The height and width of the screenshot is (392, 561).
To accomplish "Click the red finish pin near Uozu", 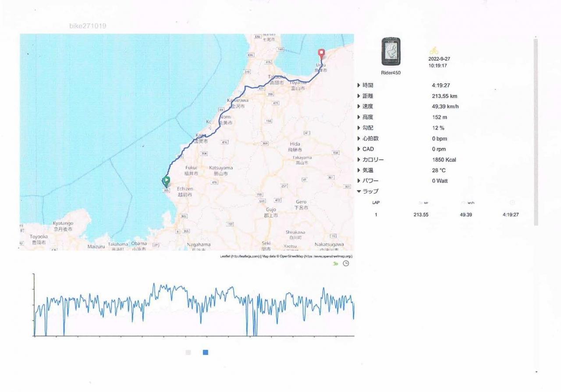I will click(x=322, y=55).
